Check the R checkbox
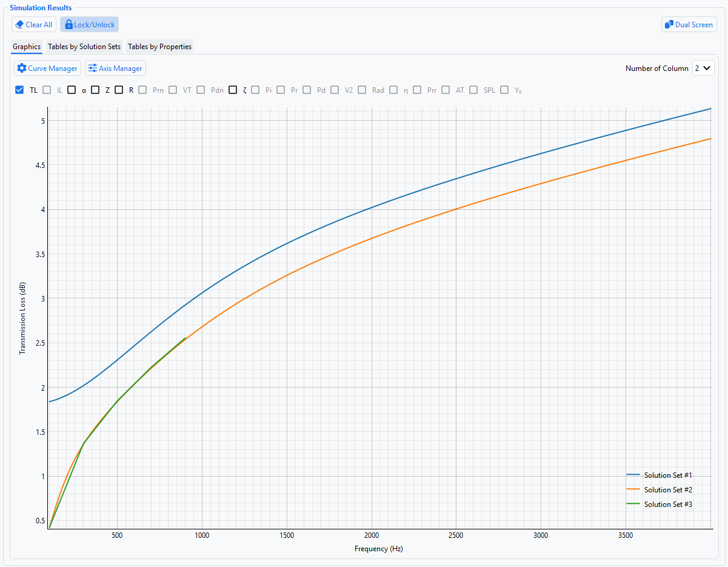This screenshot has height=567, width=728. [119, 90]
